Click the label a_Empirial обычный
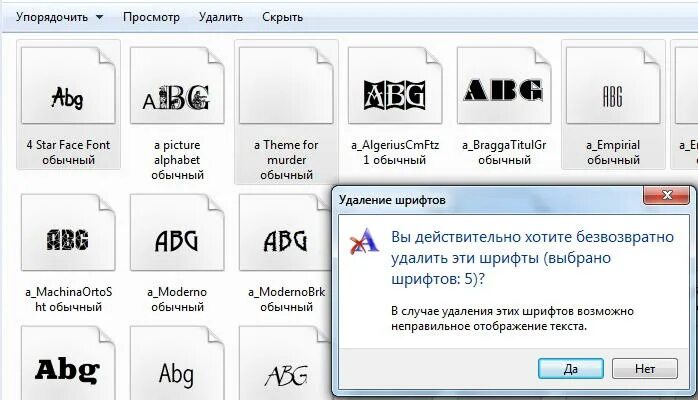 point(613,152)
